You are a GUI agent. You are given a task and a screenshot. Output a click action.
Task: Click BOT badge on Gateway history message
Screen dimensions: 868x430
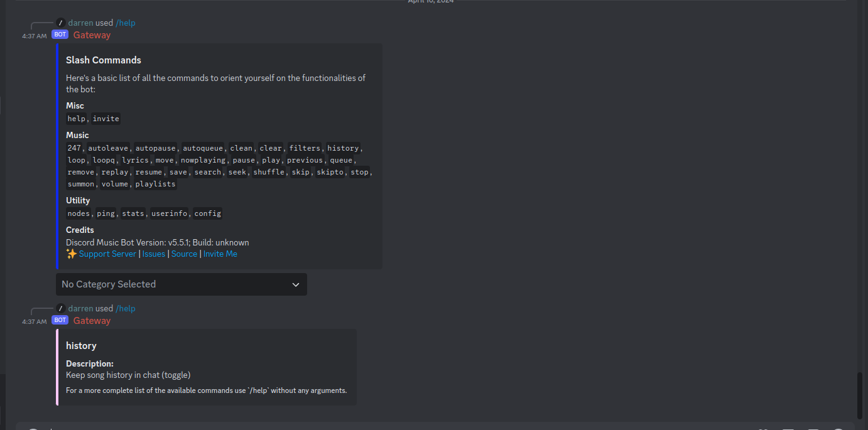pos(60,320)
